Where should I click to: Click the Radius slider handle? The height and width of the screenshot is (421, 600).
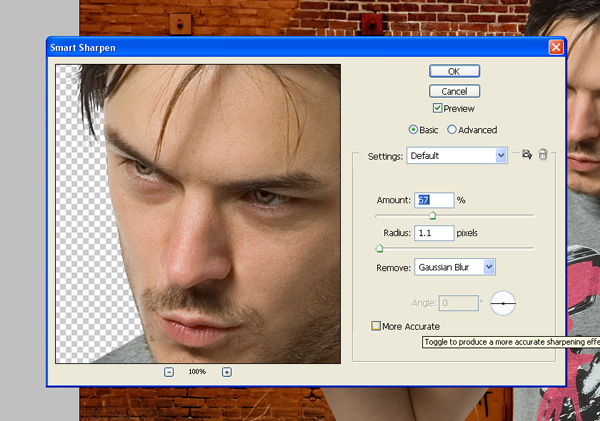tap(379, 249)
